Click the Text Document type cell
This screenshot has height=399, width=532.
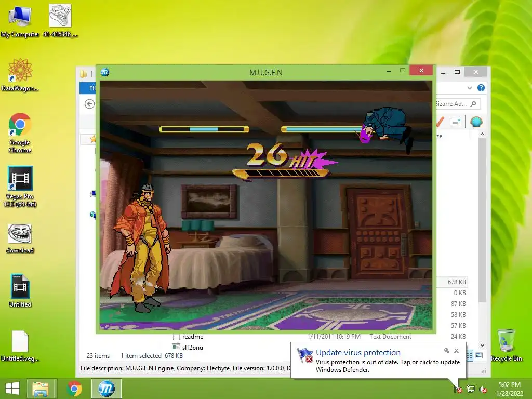pos(390,337)
